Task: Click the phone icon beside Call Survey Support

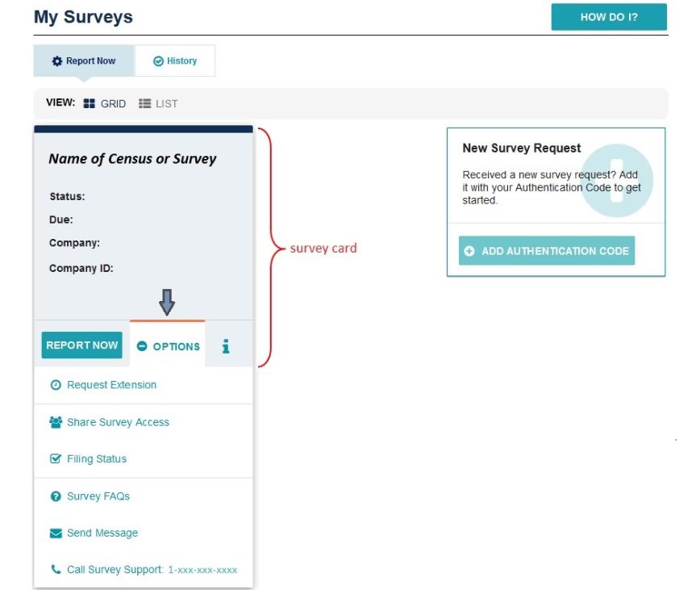Action: pos(56,569)
